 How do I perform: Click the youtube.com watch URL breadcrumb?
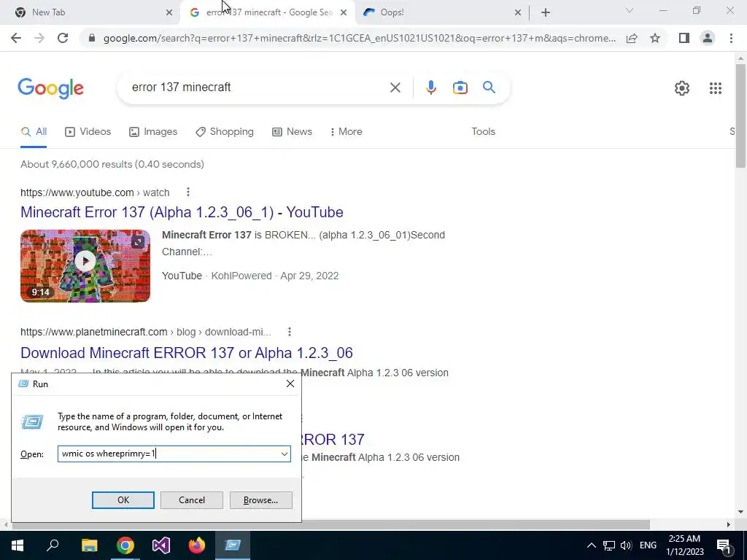95,192
